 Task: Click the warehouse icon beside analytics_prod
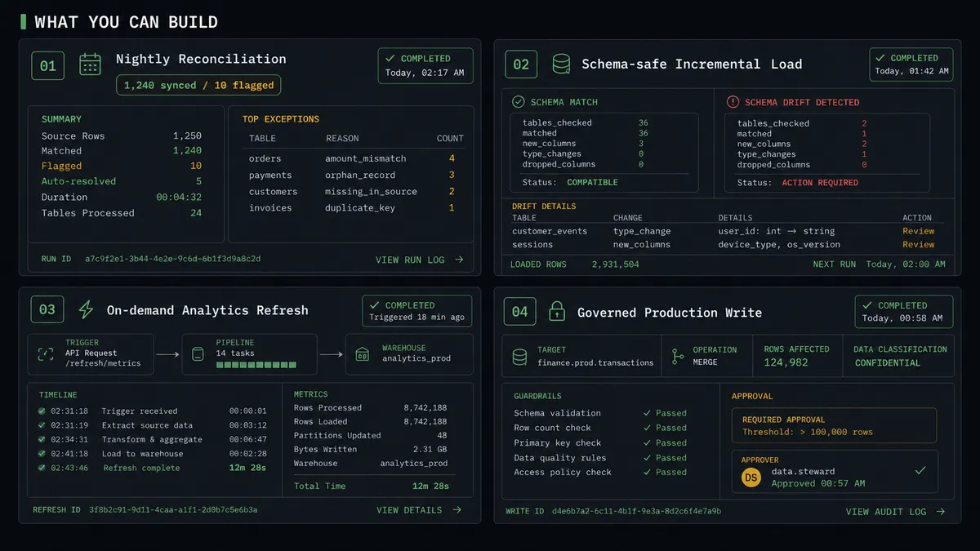click(363, 354)
